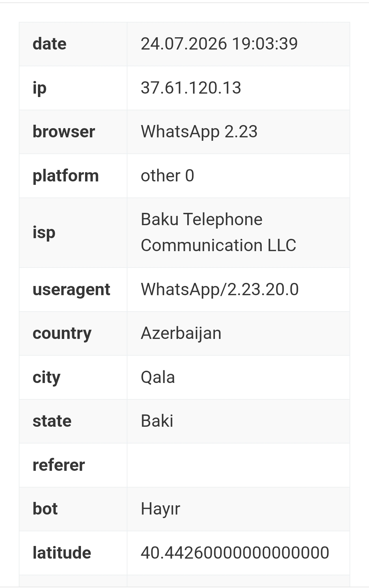Click the useragent row label

pyautogui.click(x=71, y=290)
